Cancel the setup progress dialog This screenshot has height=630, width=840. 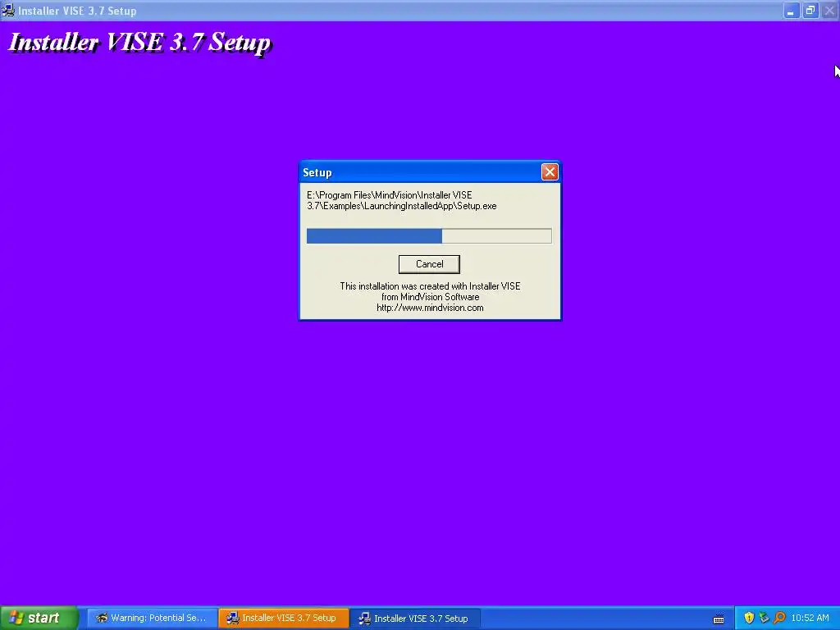pos(429,264)
